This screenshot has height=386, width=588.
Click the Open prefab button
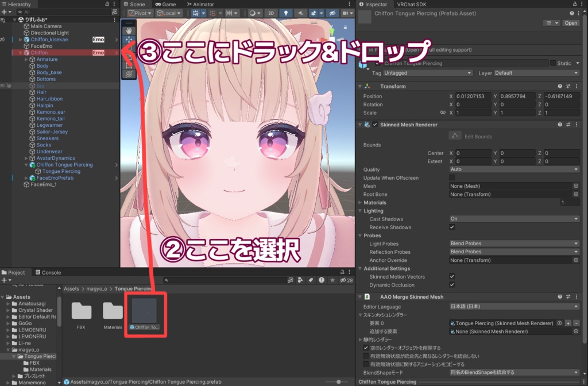(571, 23)
